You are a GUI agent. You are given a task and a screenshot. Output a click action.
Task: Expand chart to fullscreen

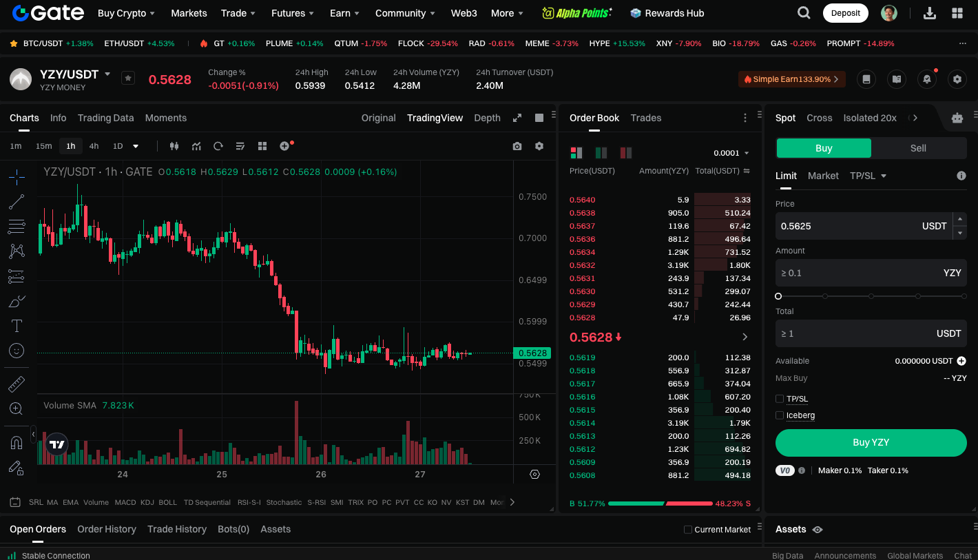[x=517, y=118]
